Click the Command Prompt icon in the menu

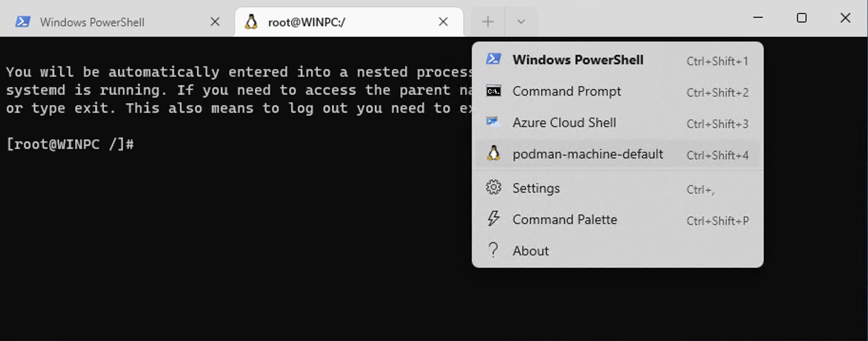tap(493, 91)
